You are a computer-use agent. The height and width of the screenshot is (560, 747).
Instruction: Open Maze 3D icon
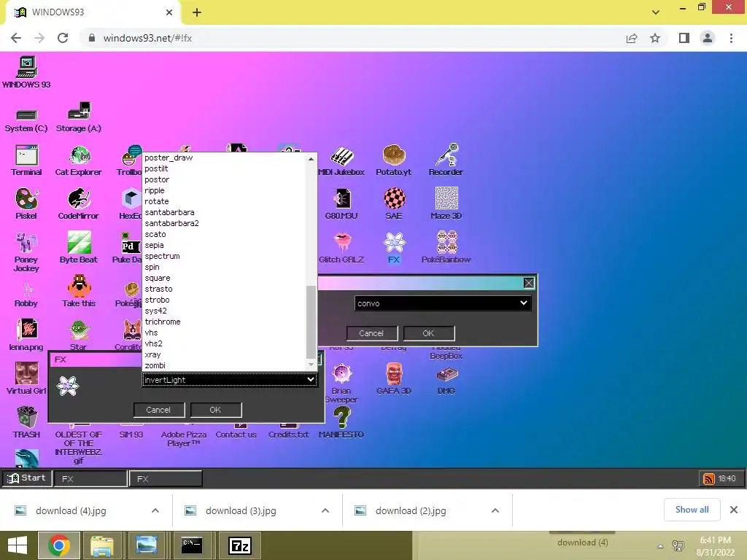pos(446,198)
